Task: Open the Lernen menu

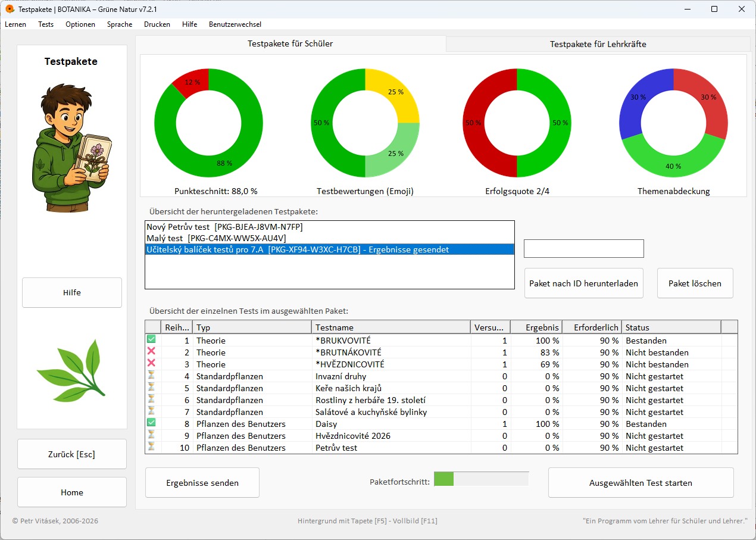Action: tap(15, 24)
